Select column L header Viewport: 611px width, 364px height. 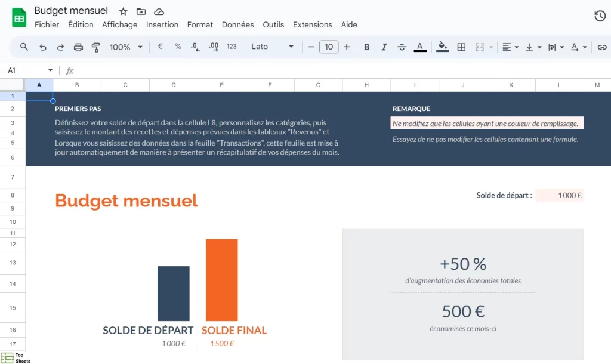click(x=559, y=85)
